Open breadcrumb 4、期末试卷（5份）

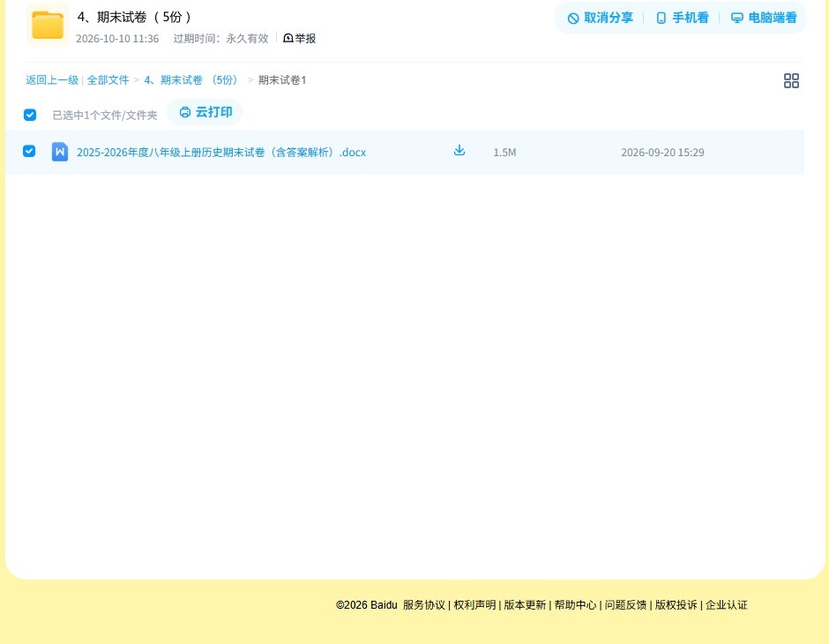pos(192,80)
